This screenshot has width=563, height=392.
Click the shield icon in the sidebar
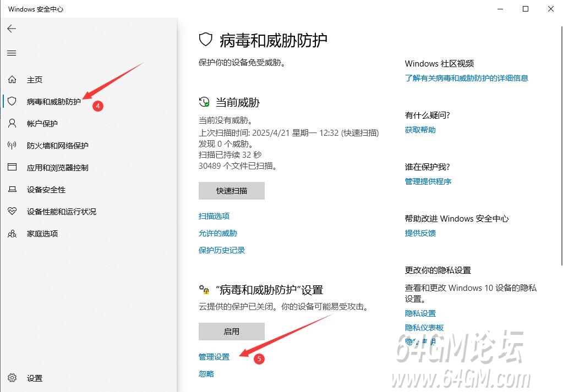pyautogui.click(x=12, y=101)
